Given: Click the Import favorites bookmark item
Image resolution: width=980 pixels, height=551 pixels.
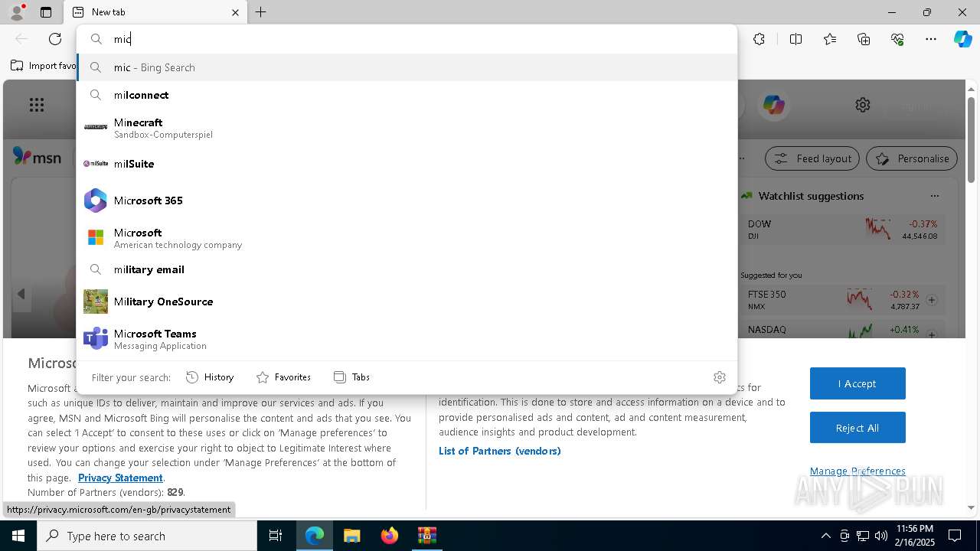Looking at the screenshot, I should coord(43,66).
